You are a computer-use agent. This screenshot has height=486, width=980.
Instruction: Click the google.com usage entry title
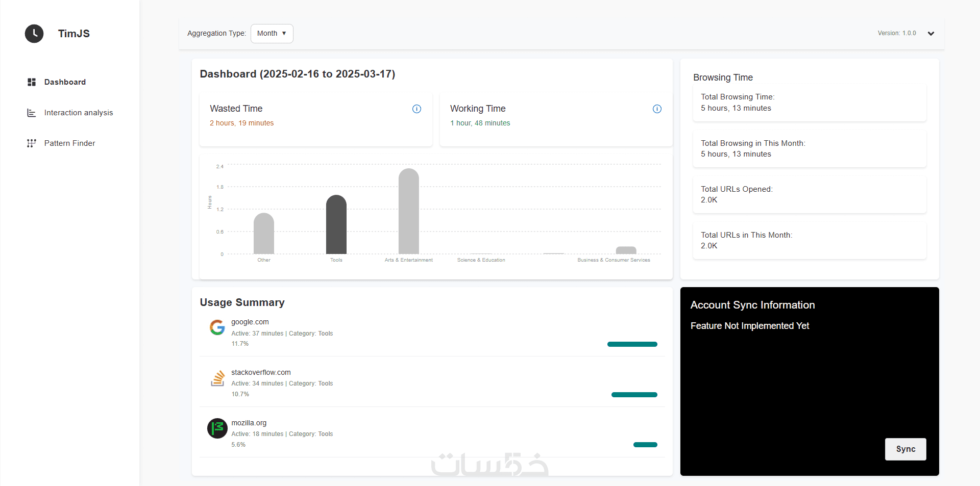pos(250,322)
